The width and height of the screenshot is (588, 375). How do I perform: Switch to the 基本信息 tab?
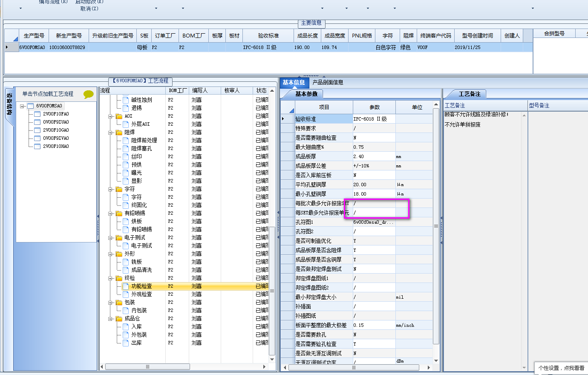(x=294, y=82)
